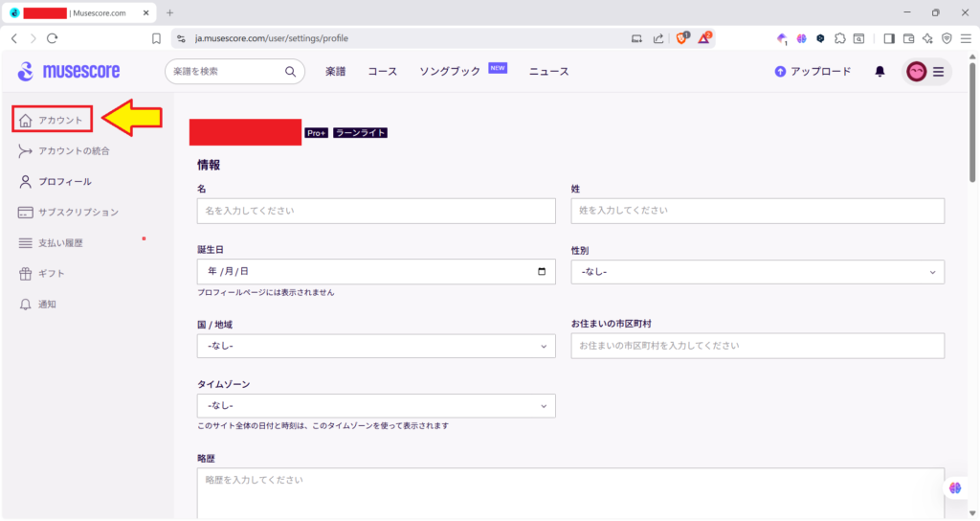980x521 pixels.
Task: Open the タイムゾーン timezone dropdown
Action: click(x=376, y=405)
